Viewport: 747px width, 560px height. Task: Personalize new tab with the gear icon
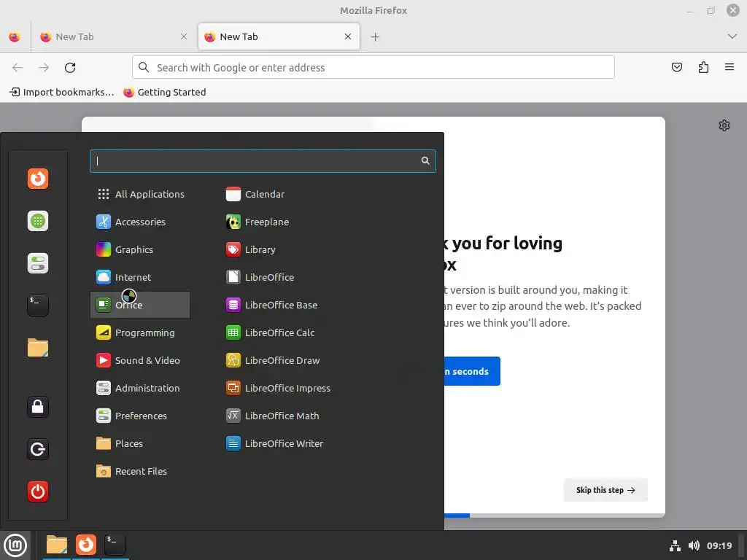tap(724, 125)
